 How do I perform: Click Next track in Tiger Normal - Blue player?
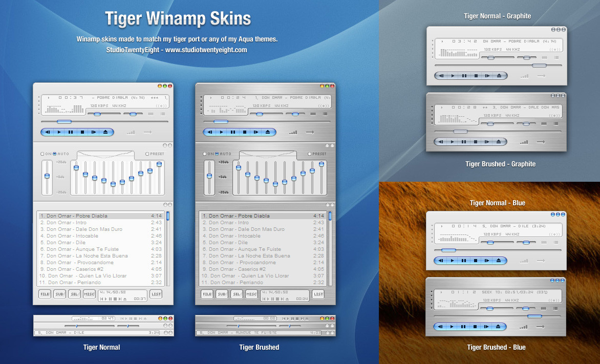coord(487,261)
